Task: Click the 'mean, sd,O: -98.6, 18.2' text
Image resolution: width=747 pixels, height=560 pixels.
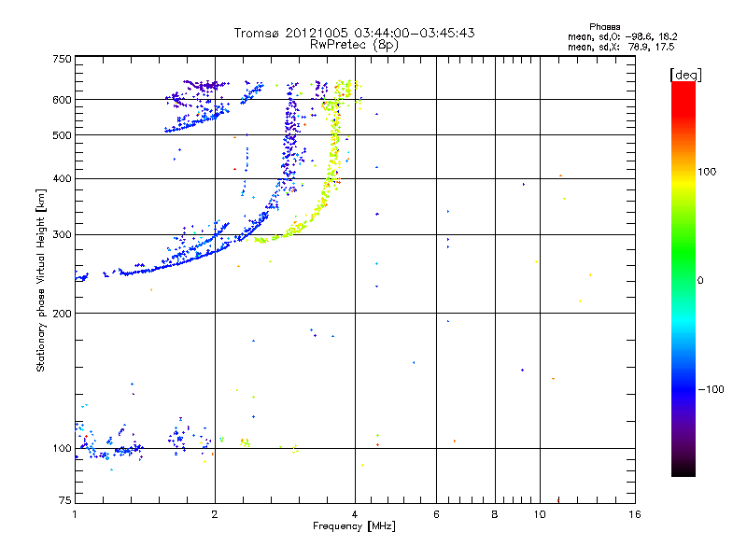Action: pos(622,36)
